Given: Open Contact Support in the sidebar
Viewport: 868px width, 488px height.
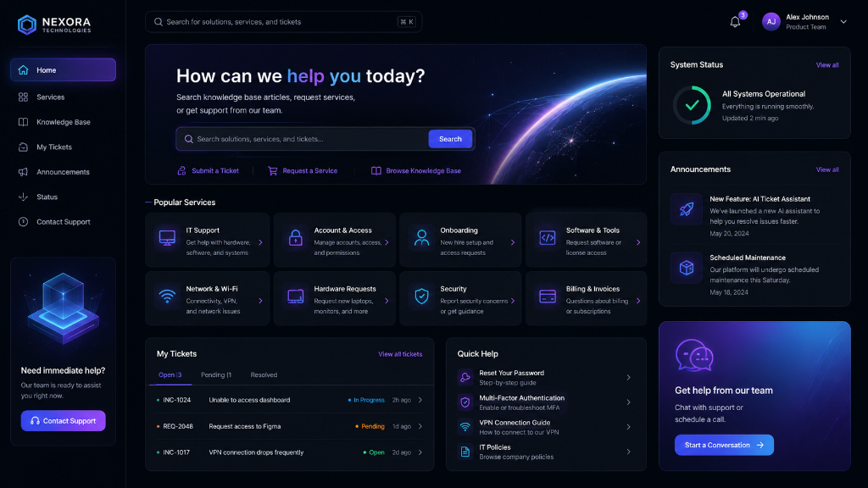Looking at the screenshot, I should click(x=63, y=221).
